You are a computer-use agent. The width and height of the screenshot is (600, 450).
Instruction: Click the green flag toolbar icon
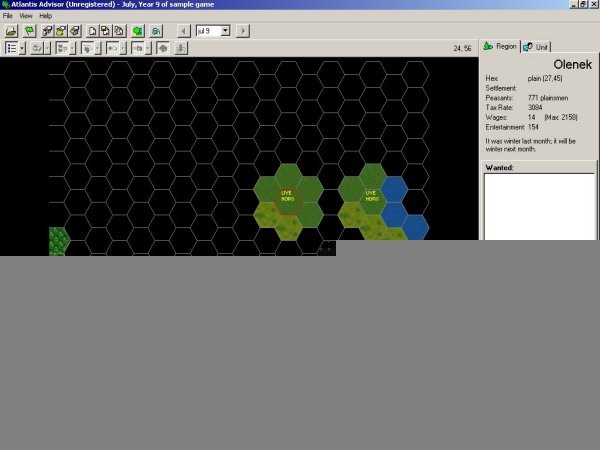click(29, 31)
